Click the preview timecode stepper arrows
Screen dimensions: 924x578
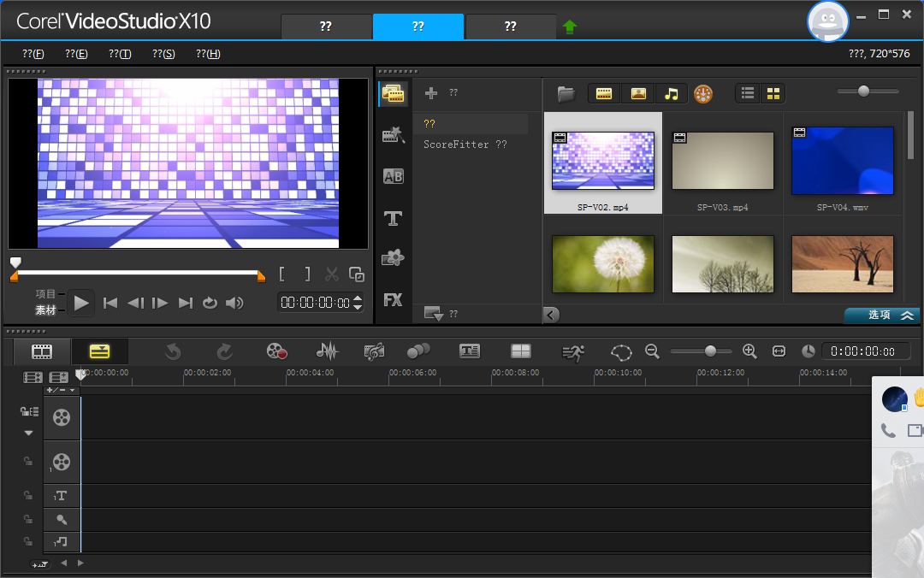tap(358, 303)
